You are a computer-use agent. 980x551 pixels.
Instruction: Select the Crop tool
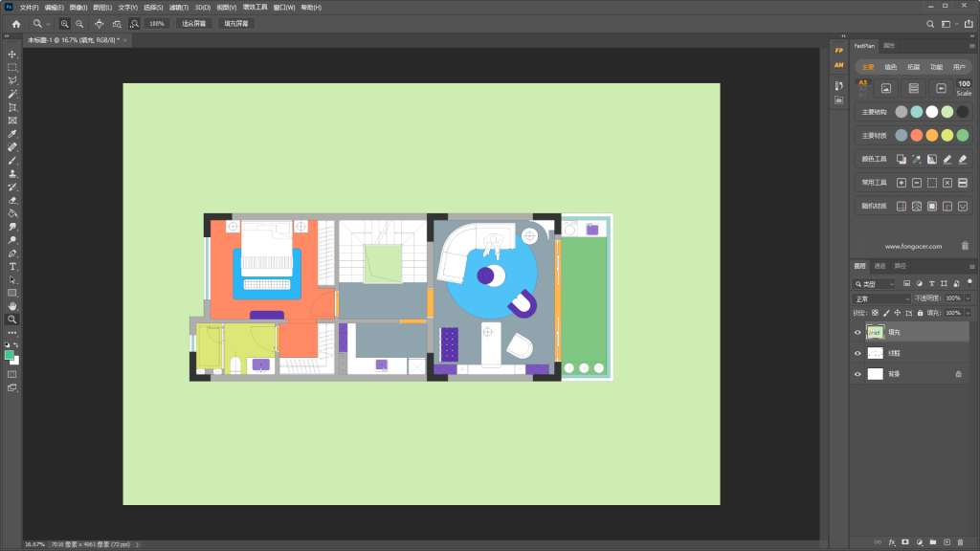(x=11, y=107)
